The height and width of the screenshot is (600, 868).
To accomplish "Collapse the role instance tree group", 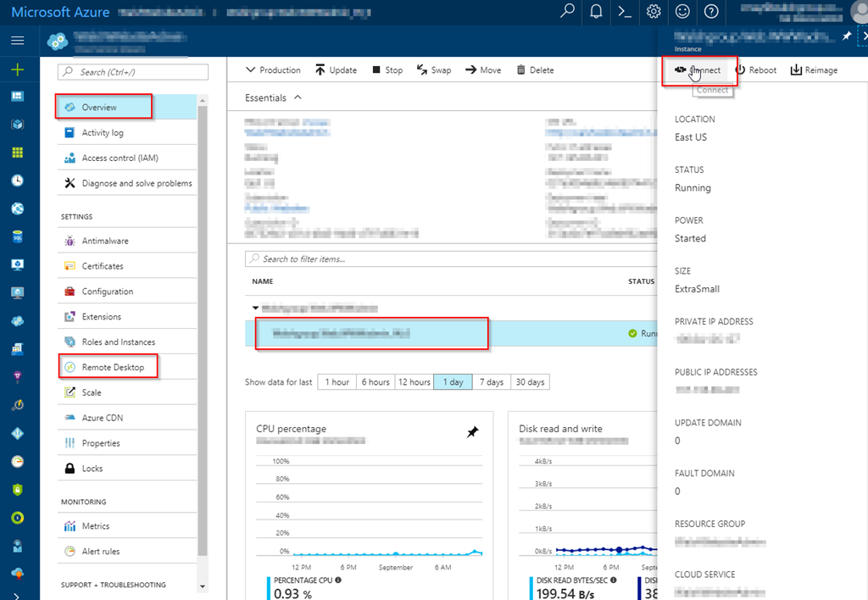I will pyautogui.click(x=256, y=308).
